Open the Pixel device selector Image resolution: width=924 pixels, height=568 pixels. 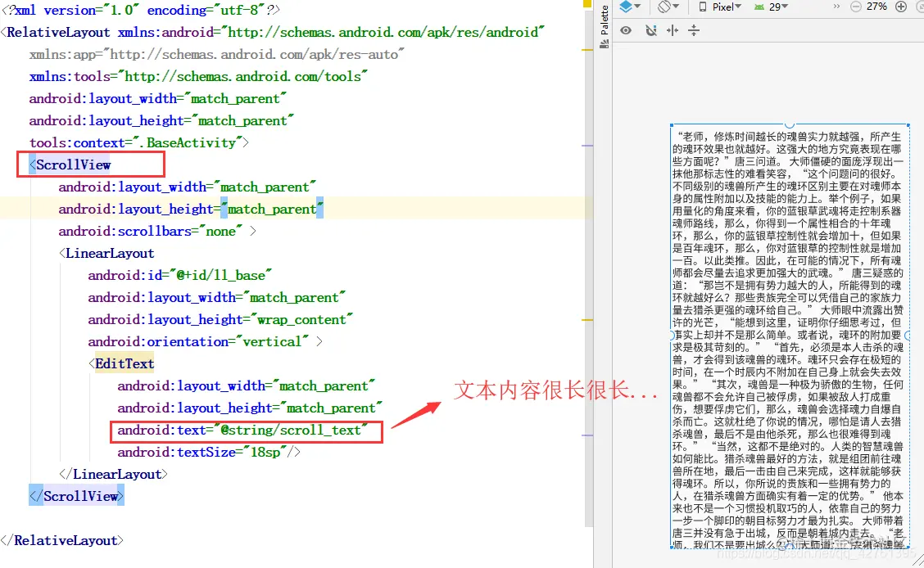720,7
